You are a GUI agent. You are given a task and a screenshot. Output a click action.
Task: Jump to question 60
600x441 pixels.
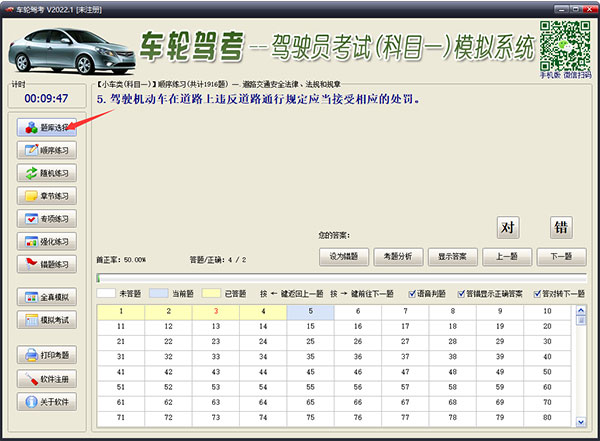click(x=547, y=387)
